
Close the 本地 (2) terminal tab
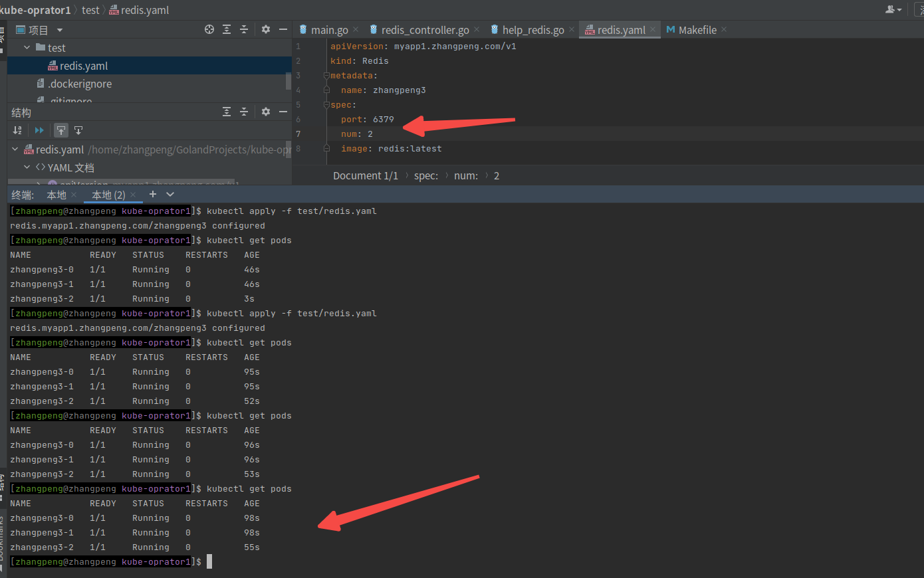[133, 195]
